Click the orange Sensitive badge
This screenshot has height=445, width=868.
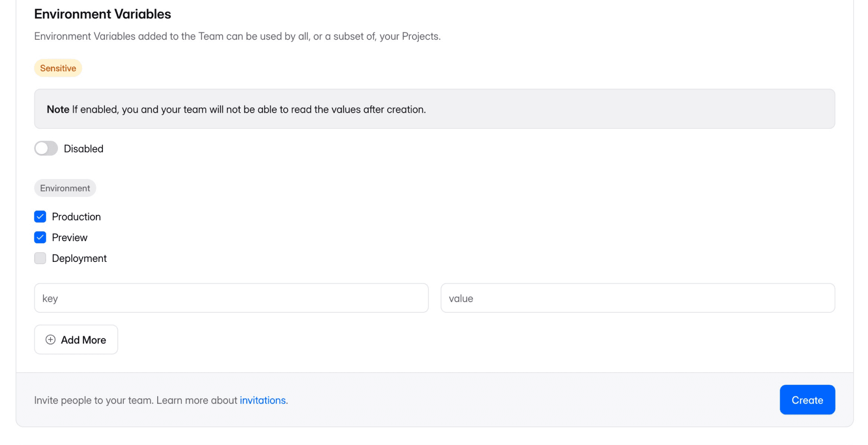[x=58, y=68]
